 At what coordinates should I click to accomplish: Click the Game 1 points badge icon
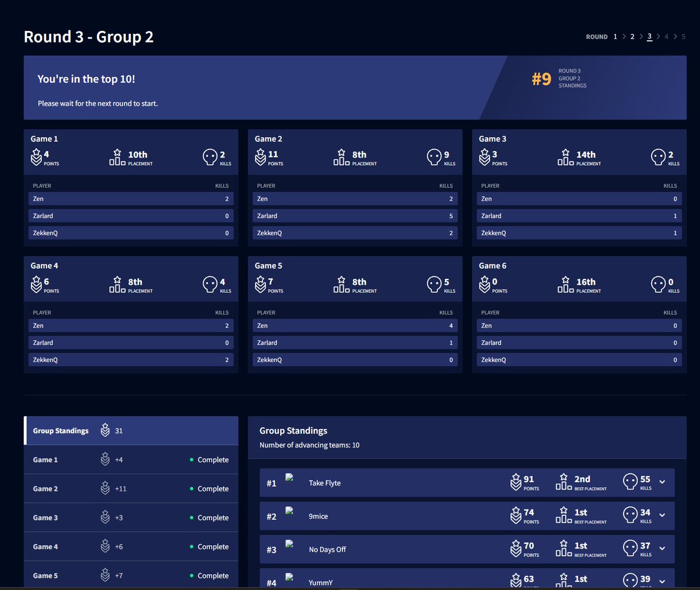tap(36, 157)
